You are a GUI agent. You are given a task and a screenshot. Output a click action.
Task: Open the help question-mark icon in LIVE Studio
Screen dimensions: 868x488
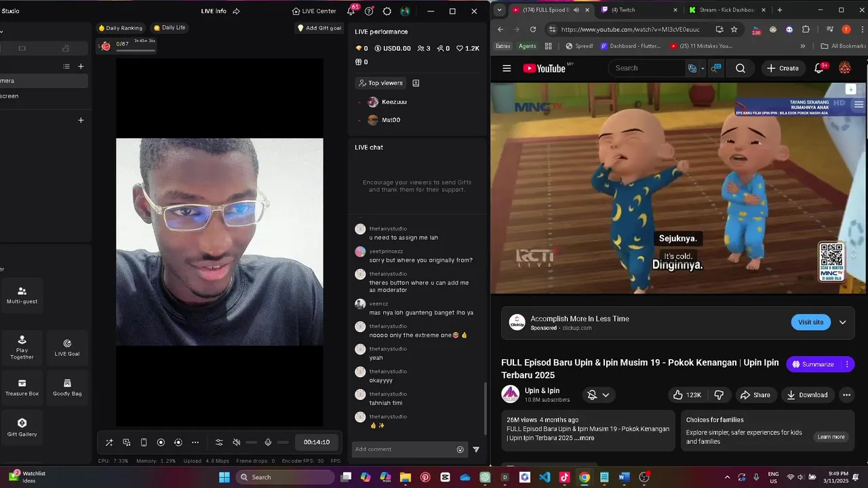(369, 11)
